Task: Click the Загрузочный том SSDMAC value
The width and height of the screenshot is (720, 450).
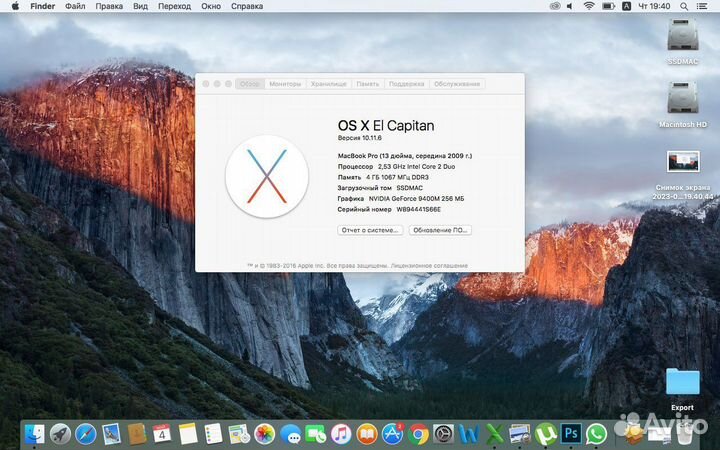Action: pos(410,188)
